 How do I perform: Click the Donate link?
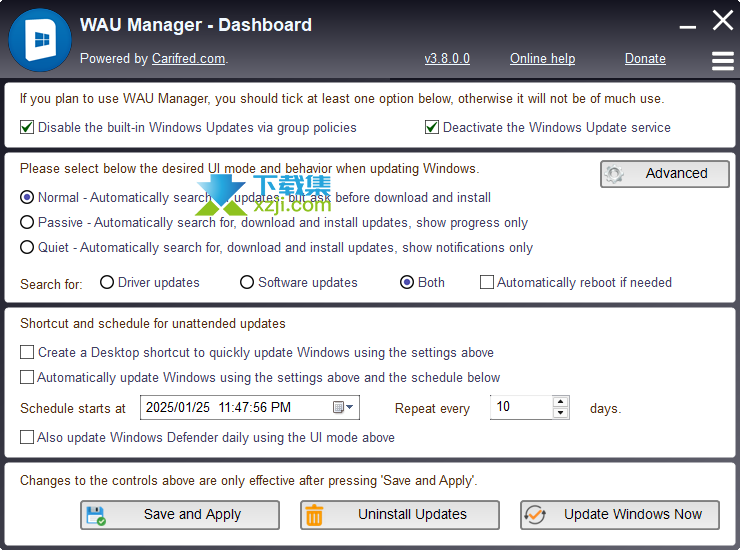coord(645,59)
